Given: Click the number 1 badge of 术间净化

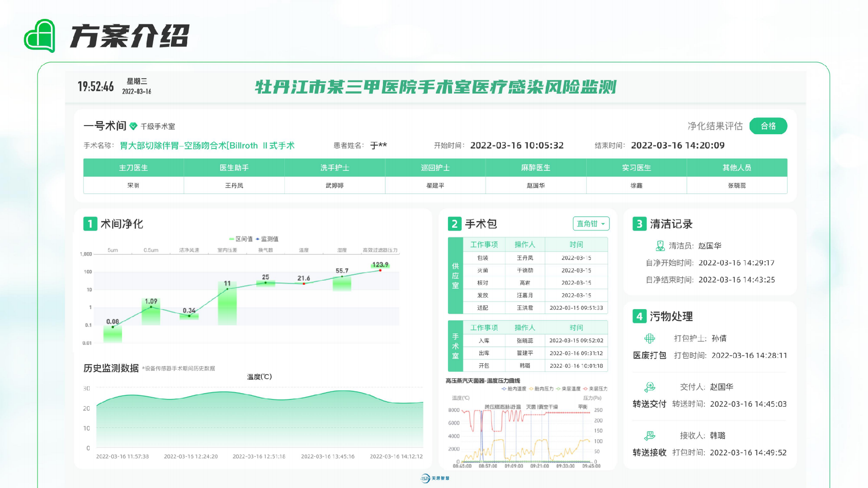Looking at the screenshot, I should point(90,224).
